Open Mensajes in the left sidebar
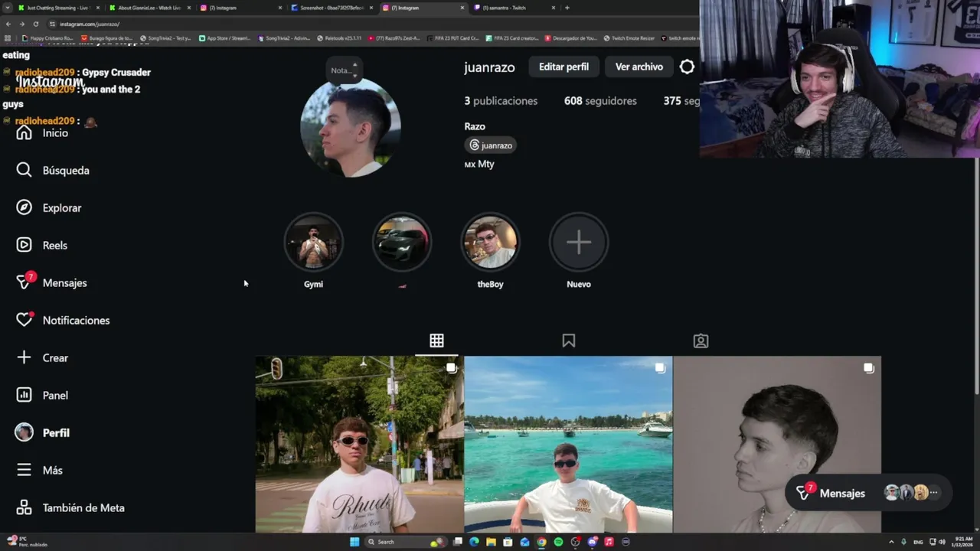 point(51,282)
